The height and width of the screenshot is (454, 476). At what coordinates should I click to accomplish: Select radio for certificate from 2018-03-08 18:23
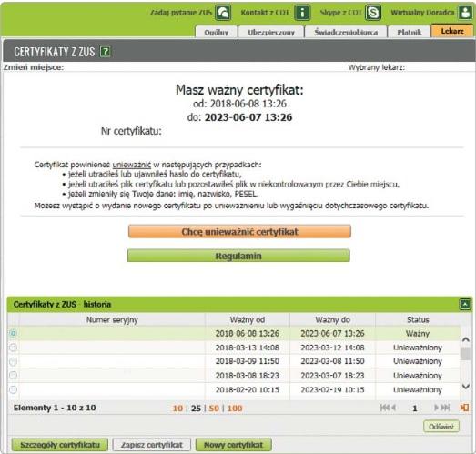[x=13, y=376]
